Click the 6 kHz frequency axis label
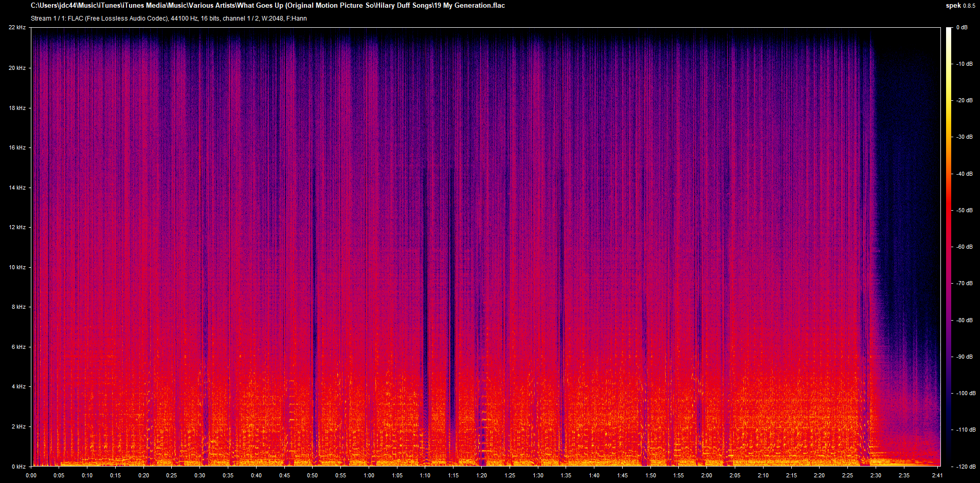The image size is (980, 483). pos(19,347)
